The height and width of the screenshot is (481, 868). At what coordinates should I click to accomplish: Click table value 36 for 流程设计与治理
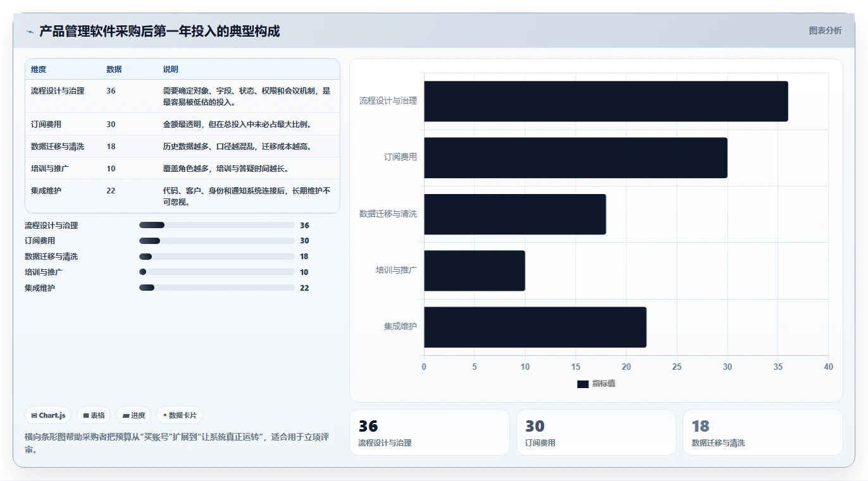(111, 91)
